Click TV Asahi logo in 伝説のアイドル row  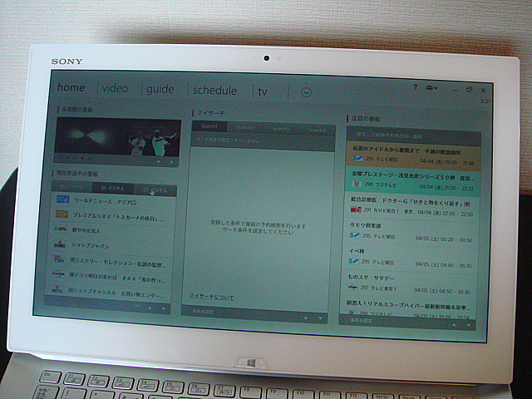(x=357, y=158)
